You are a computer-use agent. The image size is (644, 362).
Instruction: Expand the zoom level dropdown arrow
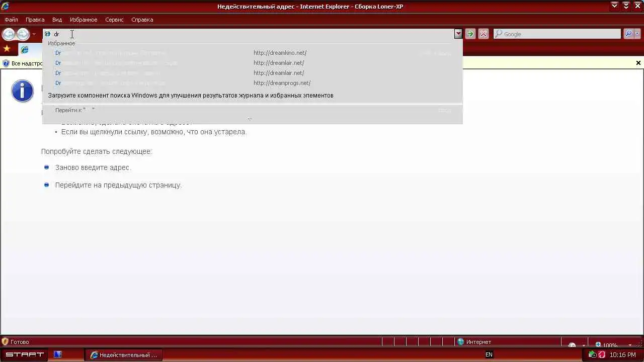[x=630, y=345]
